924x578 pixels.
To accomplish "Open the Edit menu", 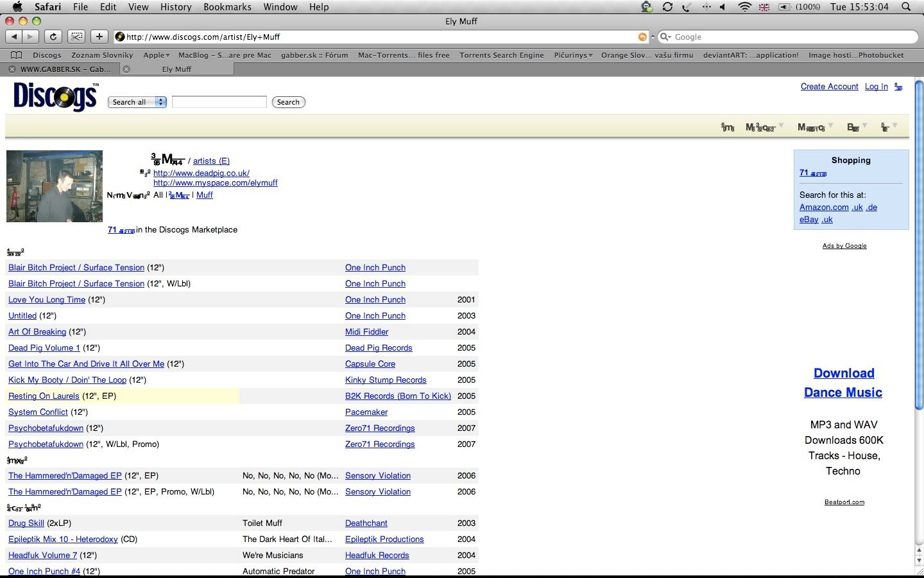I will coord(108,7).
